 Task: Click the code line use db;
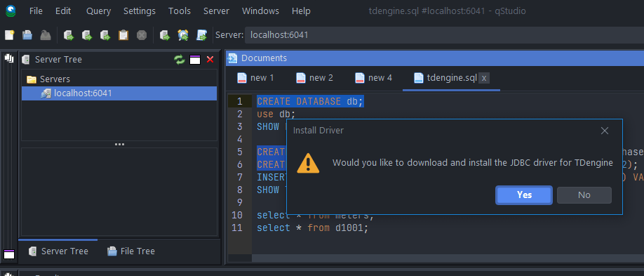(x=276, y=114)
